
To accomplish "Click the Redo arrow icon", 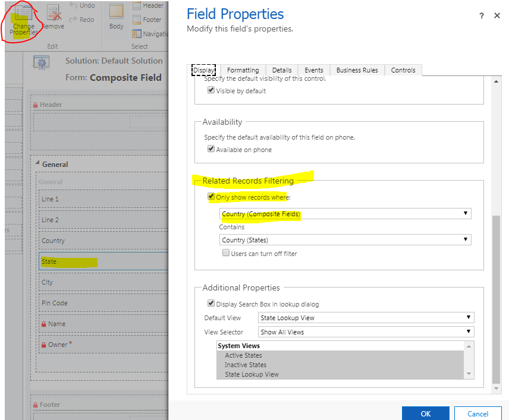I will point(73,20).
